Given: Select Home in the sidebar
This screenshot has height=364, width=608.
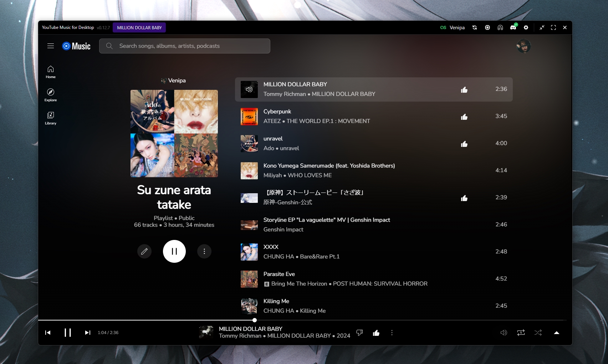Looking at the screenshot, I should tap(50, 72).
